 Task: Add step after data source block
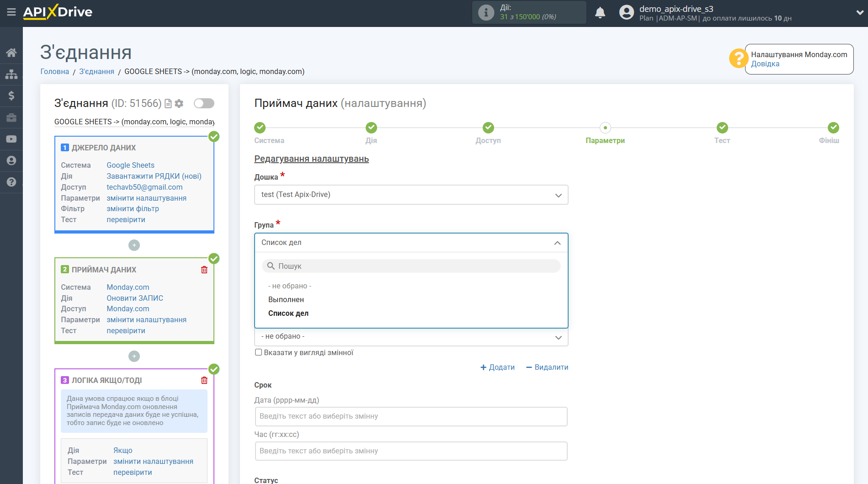(134, 245)
